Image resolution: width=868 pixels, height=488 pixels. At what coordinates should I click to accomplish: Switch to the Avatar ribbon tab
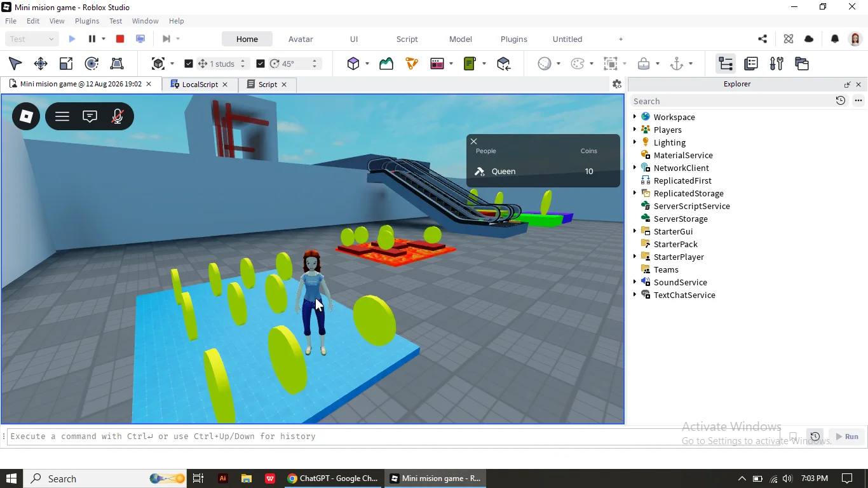(x=301, y=39)
